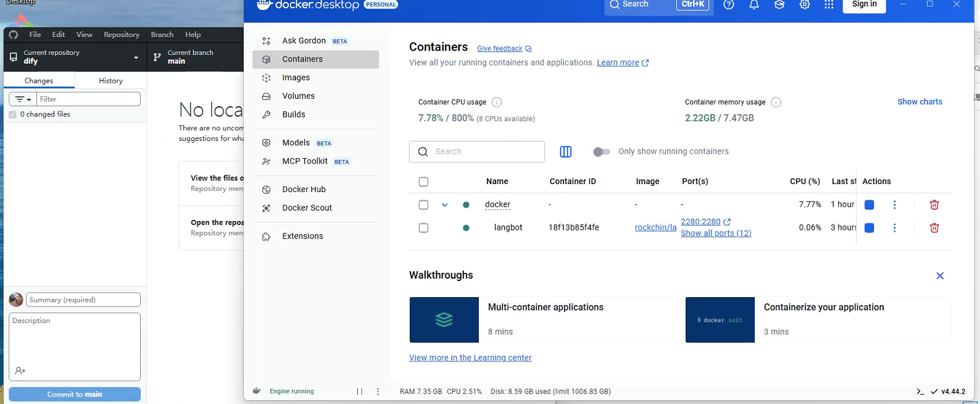Collapse the docker compose group chevron
This screenshot has height=404, width=980.
pos(444,205)
